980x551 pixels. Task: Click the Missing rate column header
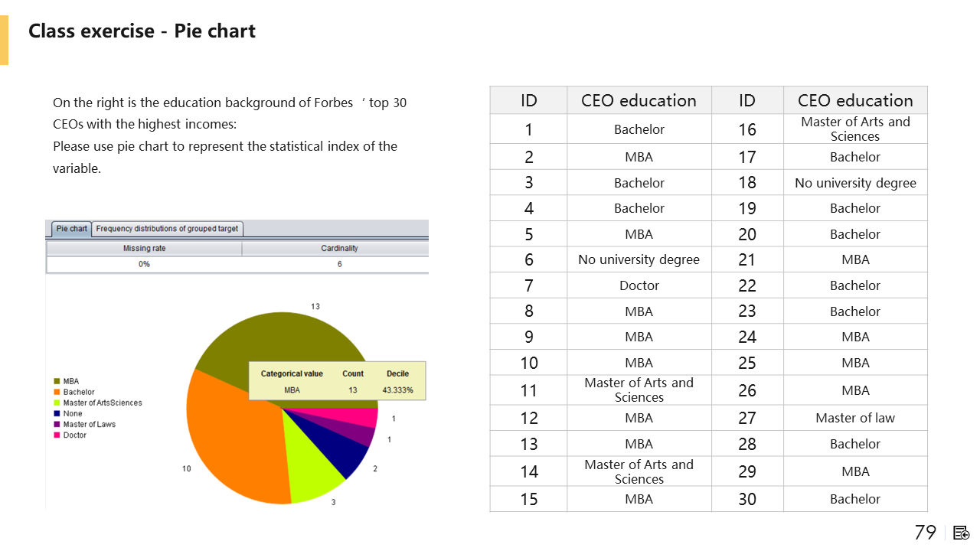tap(144, 249)
